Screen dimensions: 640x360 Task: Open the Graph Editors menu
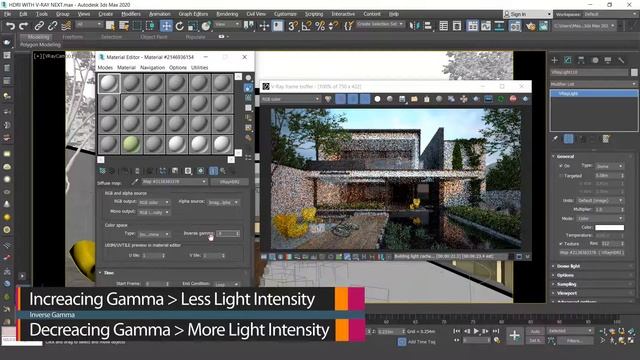pyautogui.click(x=193, y=14)
